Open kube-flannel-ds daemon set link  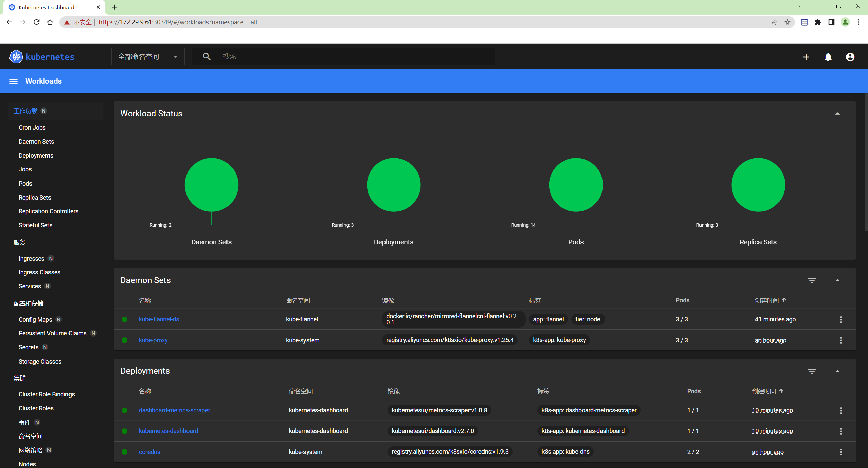[159, 319]
